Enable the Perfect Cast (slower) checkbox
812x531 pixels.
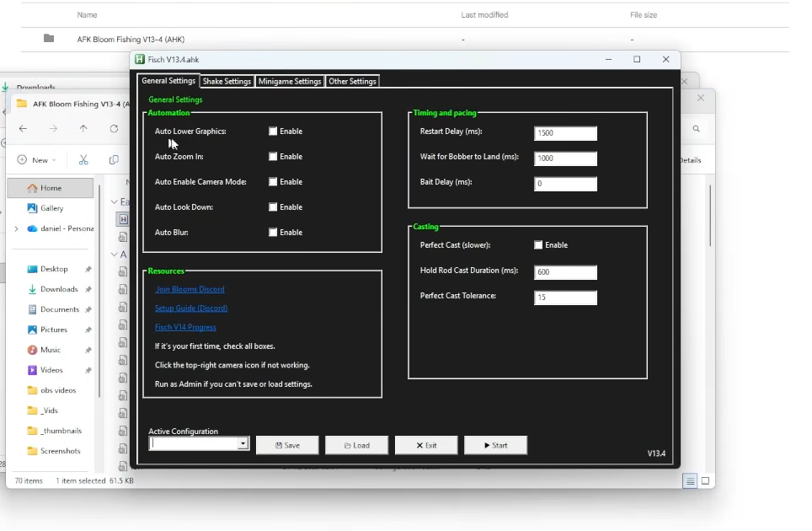tap(538, 245)
